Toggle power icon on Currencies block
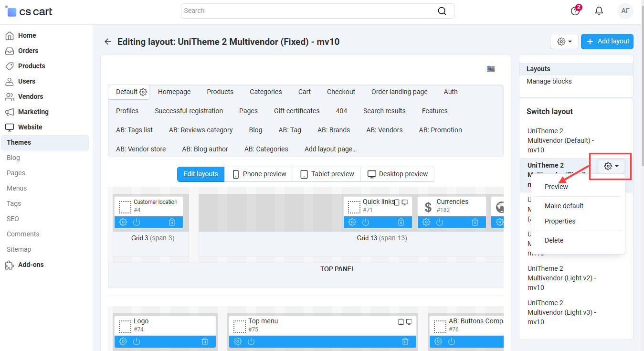Screen dimensions: 644x351 click(x=440, y=222)
